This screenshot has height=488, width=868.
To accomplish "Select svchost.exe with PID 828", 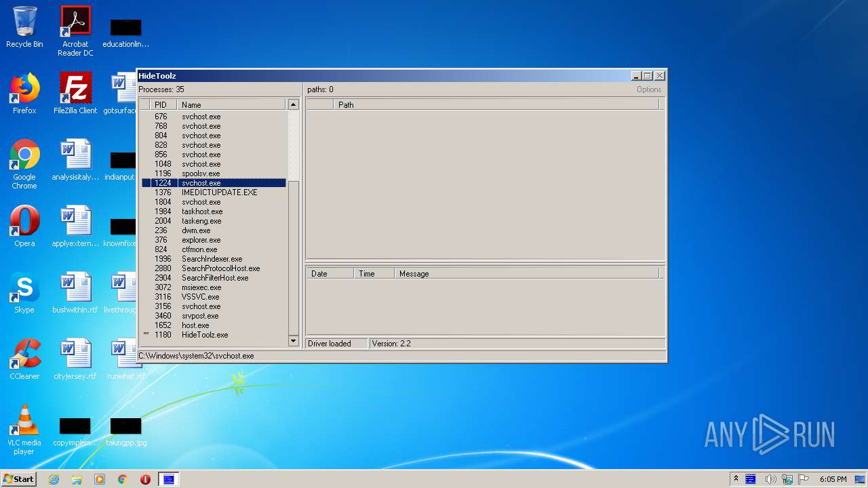I will 214,145.
